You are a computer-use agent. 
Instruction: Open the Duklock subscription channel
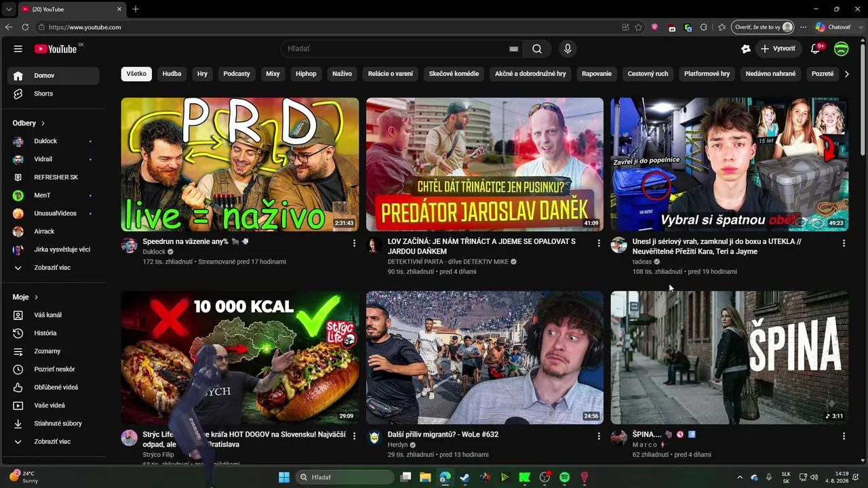(53, 141)
